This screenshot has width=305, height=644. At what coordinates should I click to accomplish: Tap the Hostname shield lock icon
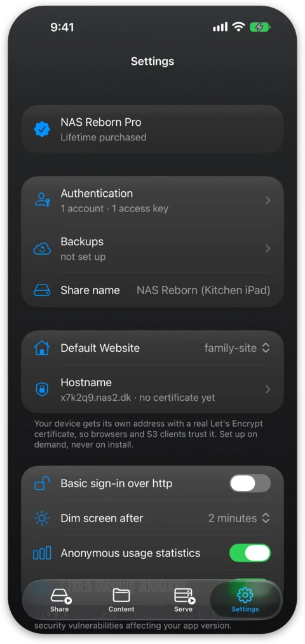tap(42, 389)
